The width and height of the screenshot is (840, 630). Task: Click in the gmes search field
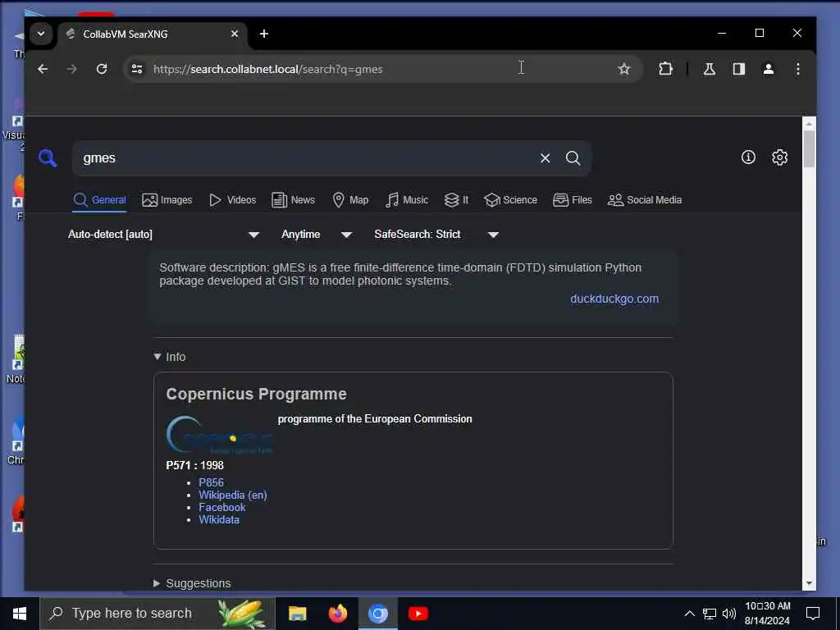pyautogui.click(x=305, y=158)
